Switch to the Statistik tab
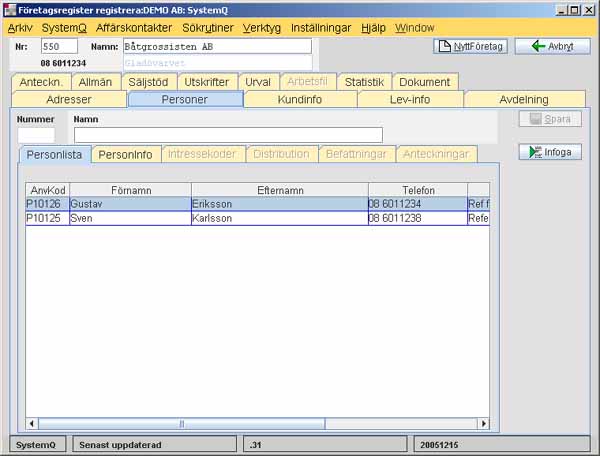Image resolution: width=600 pixels, height=456 pixels. point(364,82)
